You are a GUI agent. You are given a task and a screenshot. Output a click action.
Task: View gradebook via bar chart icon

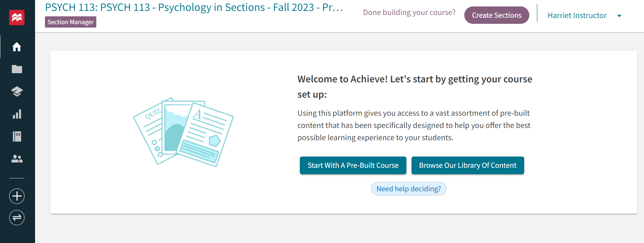click(17, 114)
